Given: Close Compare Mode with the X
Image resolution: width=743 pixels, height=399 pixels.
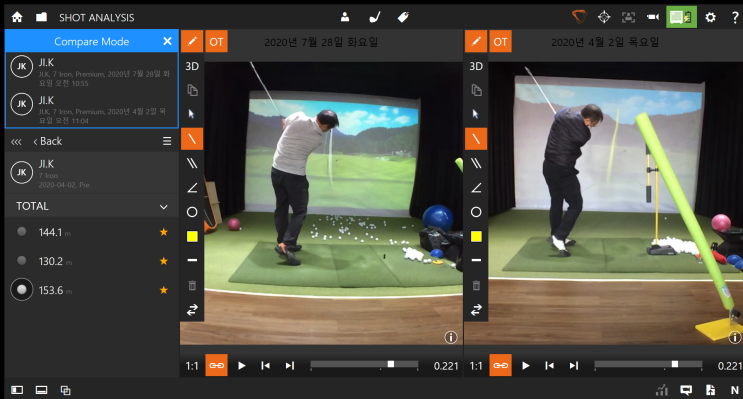Looking at the screenshot, I should (x=167, y=41).
